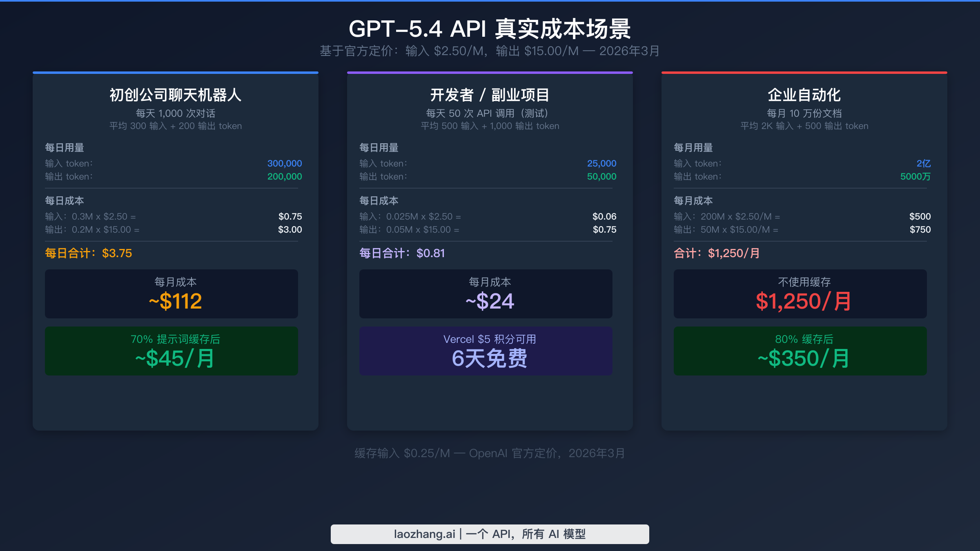
Task: Click the 缓存输入 $0.25/M footnote text
Action: [490, 453]
